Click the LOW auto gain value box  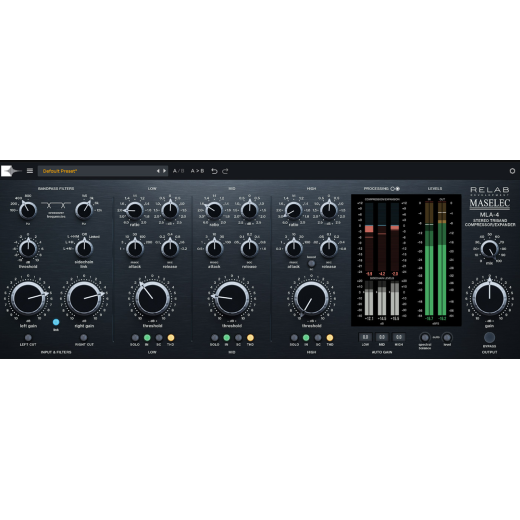pyautogui.click(x=365, y=337)
